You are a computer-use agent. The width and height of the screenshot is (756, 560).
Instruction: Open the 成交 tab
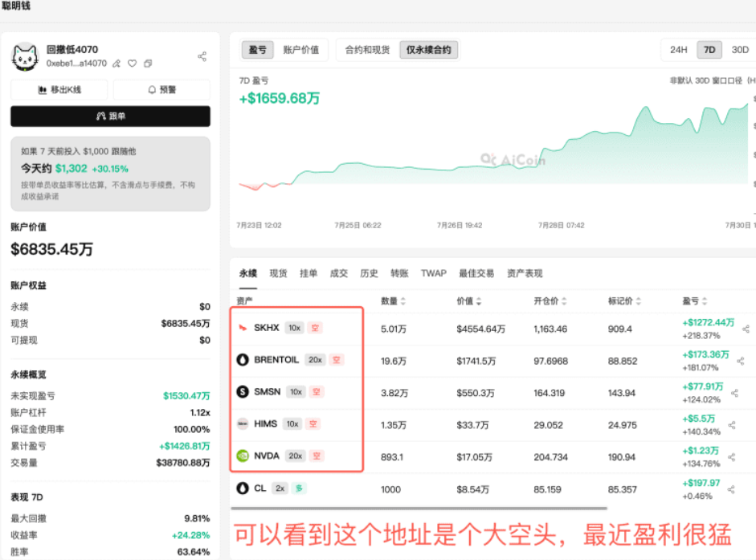[x=339, y=273]
